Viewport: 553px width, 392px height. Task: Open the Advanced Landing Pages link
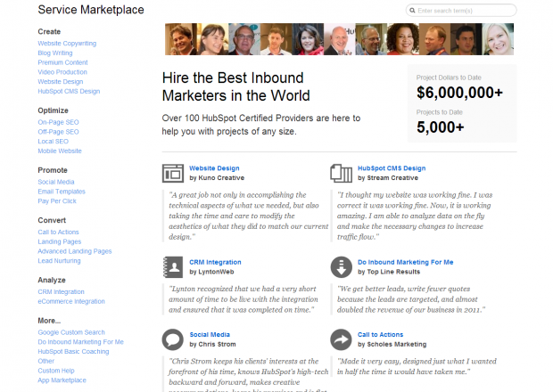[75, 251]
